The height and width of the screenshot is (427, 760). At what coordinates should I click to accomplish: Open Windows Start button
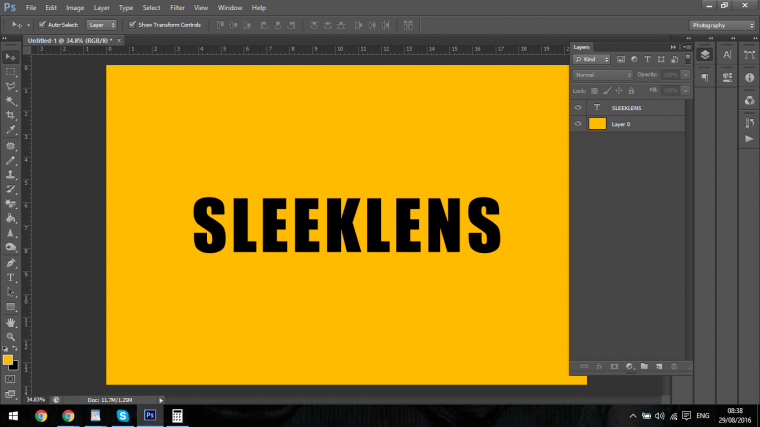point(13,416)
